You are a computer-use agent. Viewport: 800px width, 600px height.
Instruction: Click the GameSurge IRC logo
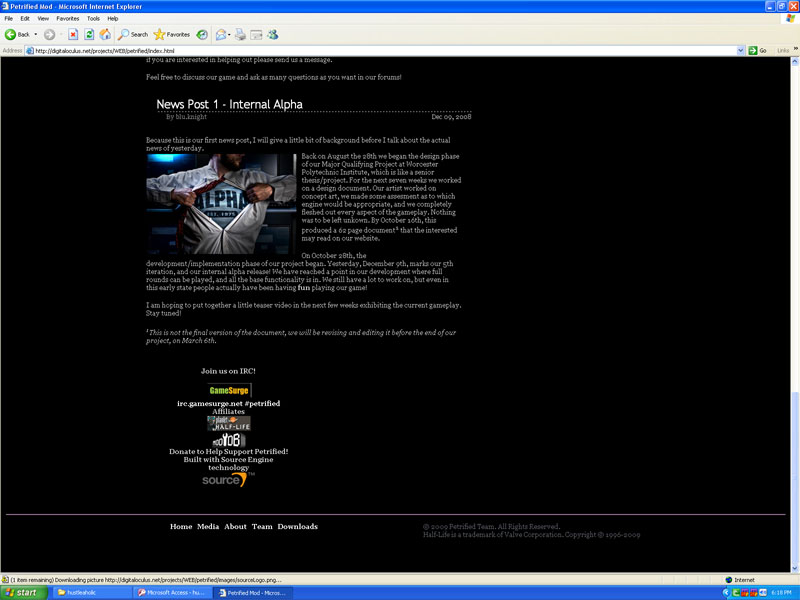tap(229, 390)
